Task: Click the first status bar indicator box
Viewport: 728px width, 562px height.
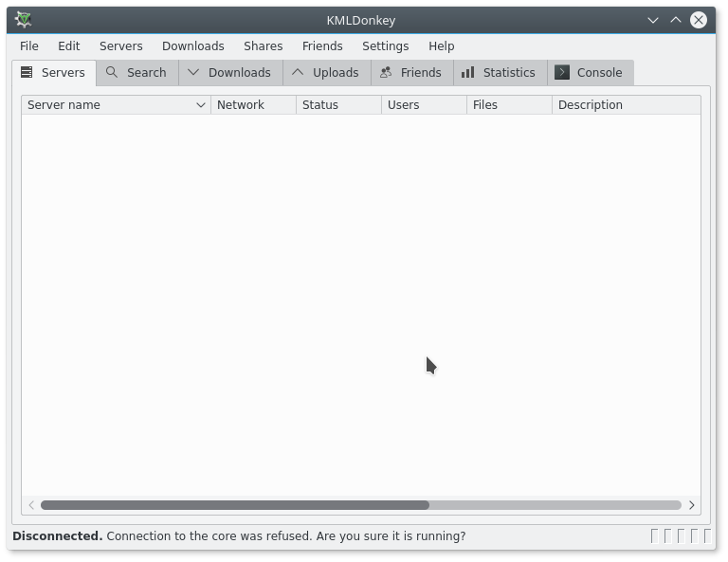Action: (654, 536)
